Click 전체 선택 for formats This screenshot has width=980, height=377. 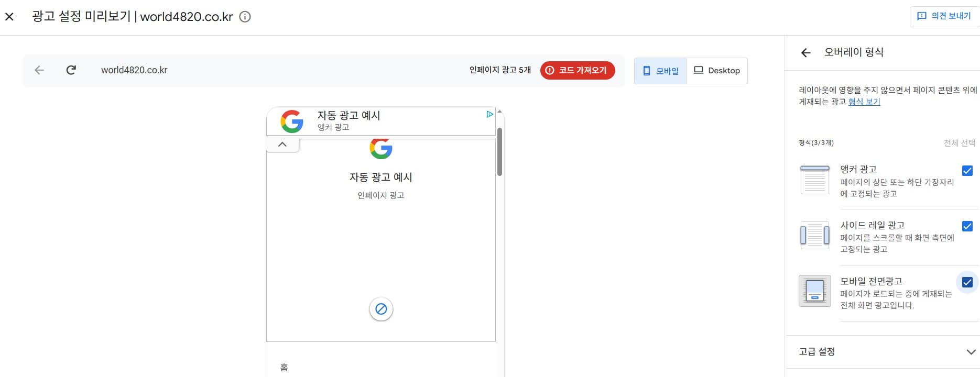click(960, 143)
